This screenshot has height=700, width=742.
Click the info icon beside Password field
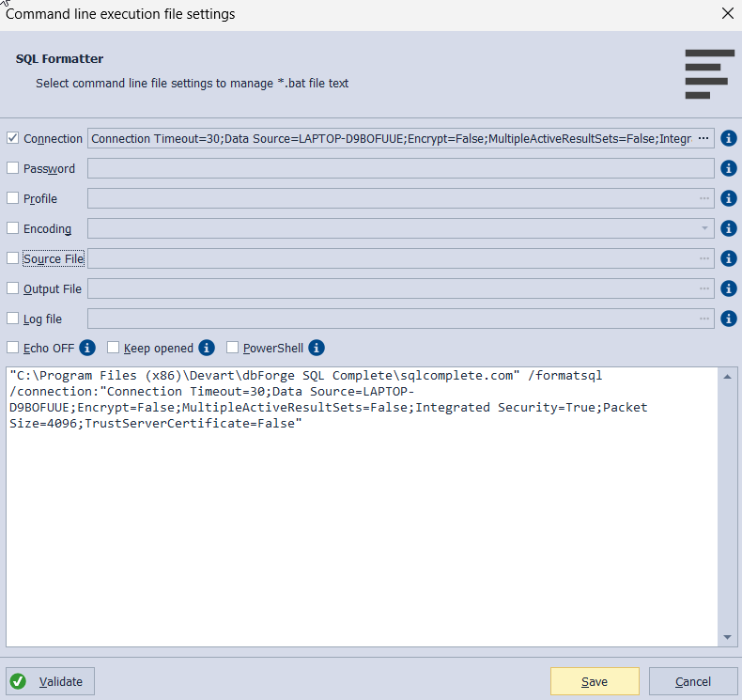click(729, 168)
